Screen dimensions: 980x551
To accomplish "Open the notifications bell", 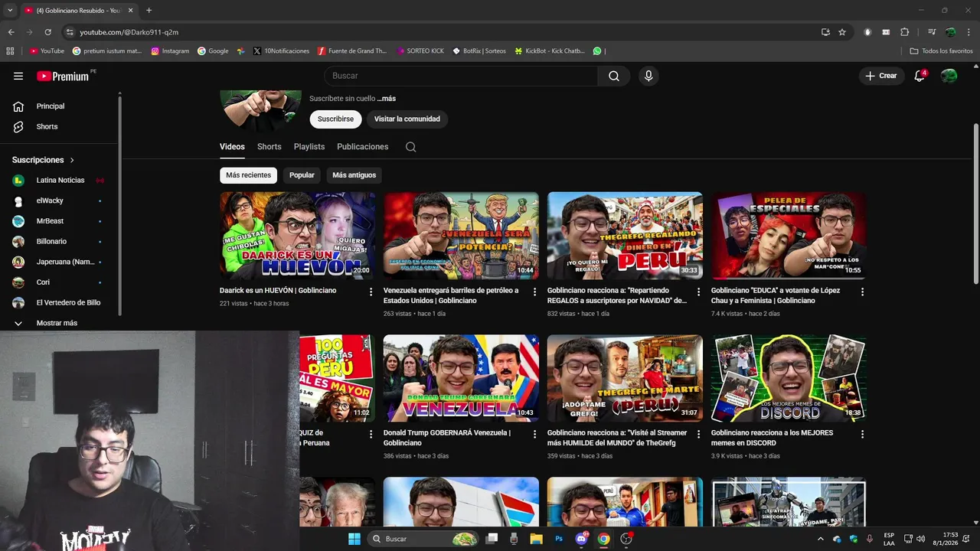I will click(x=920, y=76).
